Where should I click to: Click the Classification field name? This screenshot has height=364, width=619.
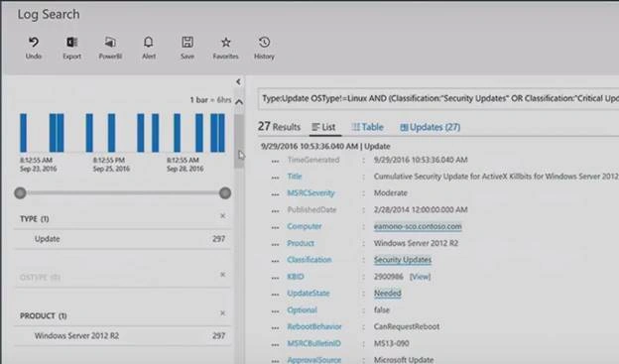[x=309, y=260]
